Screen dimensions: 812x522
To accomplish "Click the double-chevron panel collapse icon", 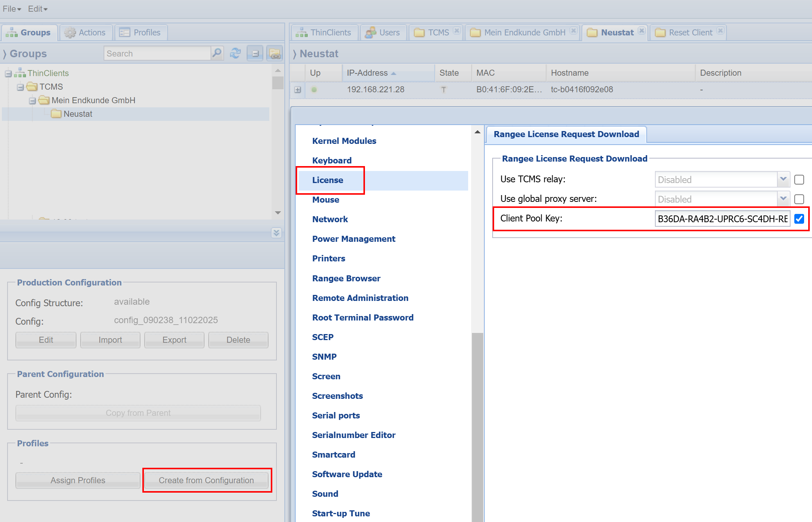I will pyautogui.click(x=276, y=233).
